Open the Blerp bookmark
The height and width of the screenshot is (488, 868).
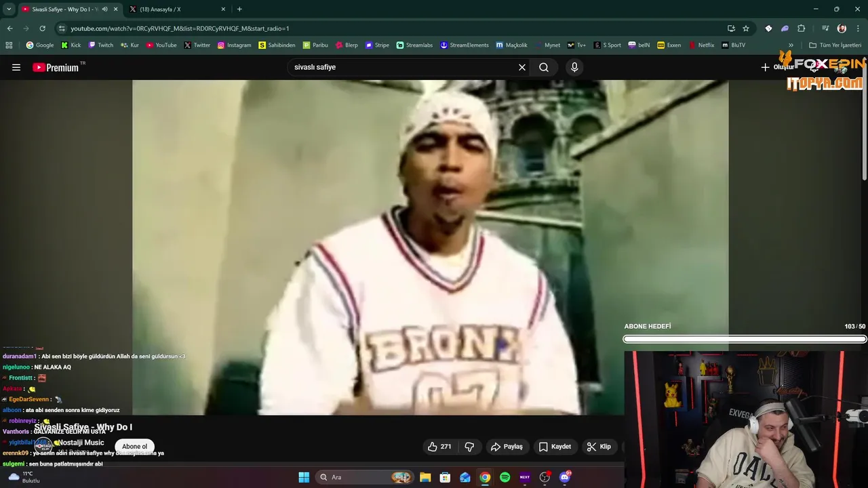(x=346, y=45)
